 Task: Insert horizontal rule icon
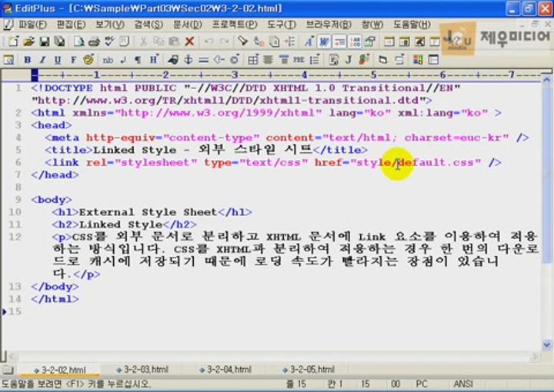203,60
